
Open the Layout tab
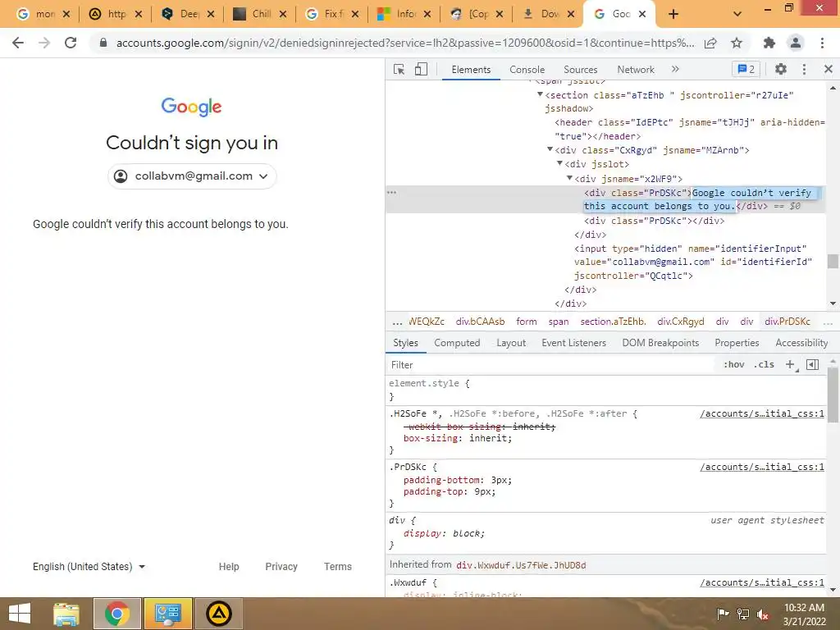click(511, 343)
